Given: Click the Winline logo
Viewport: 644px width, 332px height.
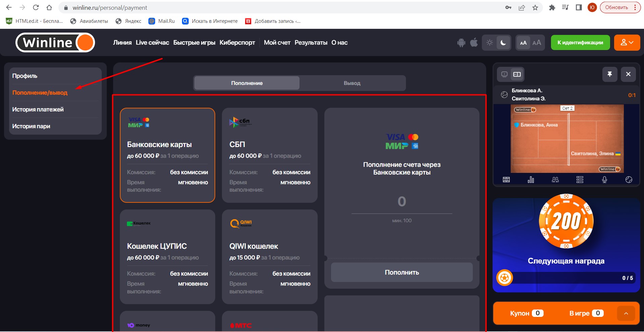Looking at the screenshot, I should [55, 43].
